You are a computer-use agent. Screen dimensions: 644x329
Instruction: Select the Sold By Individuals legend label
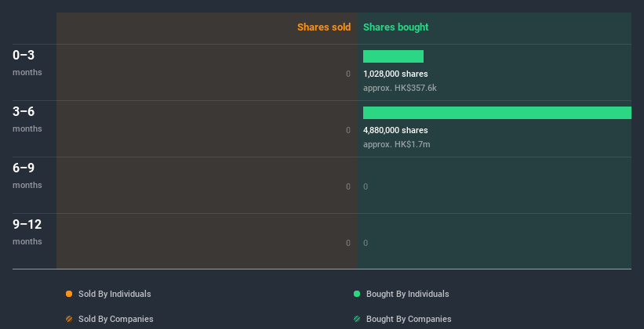pyautogui.click(x=115, y=294)
